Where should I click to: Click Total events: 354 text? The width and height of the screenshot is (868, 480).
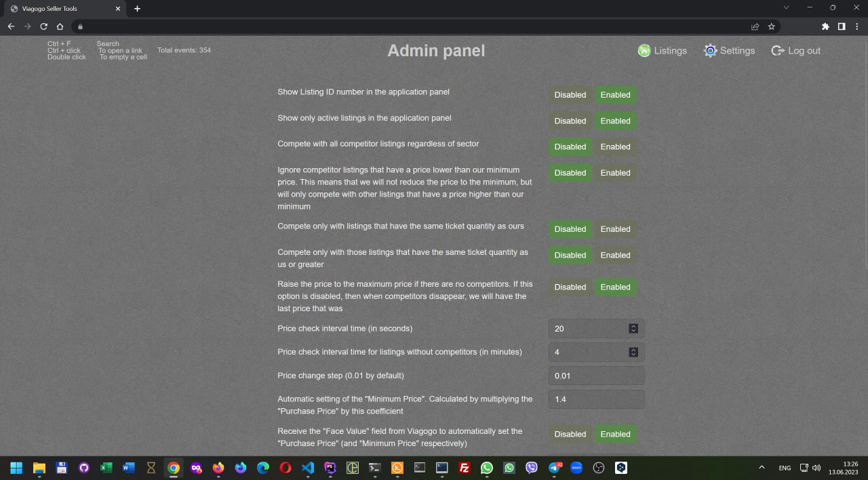[184, 50]
